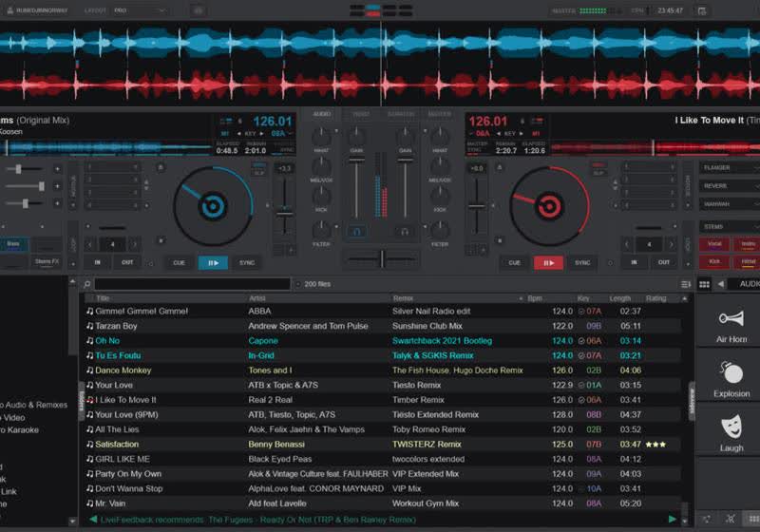
Task: Open the REVERB effect dropdown
Action: (729, 186)
